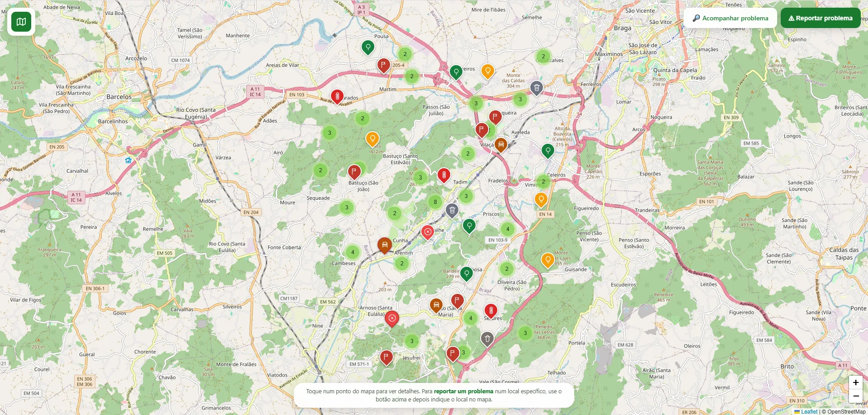Expand cluster 2 beside Vimieiro
The image size is (868, 415).
[x=543, y=182]
